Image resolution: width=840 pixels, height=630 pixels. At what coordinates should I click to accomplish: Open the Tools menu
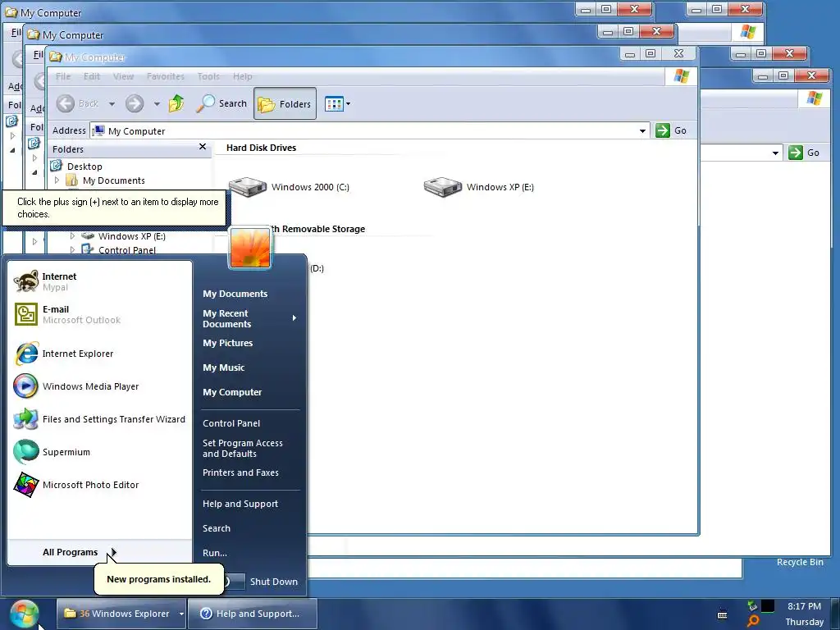208,76
